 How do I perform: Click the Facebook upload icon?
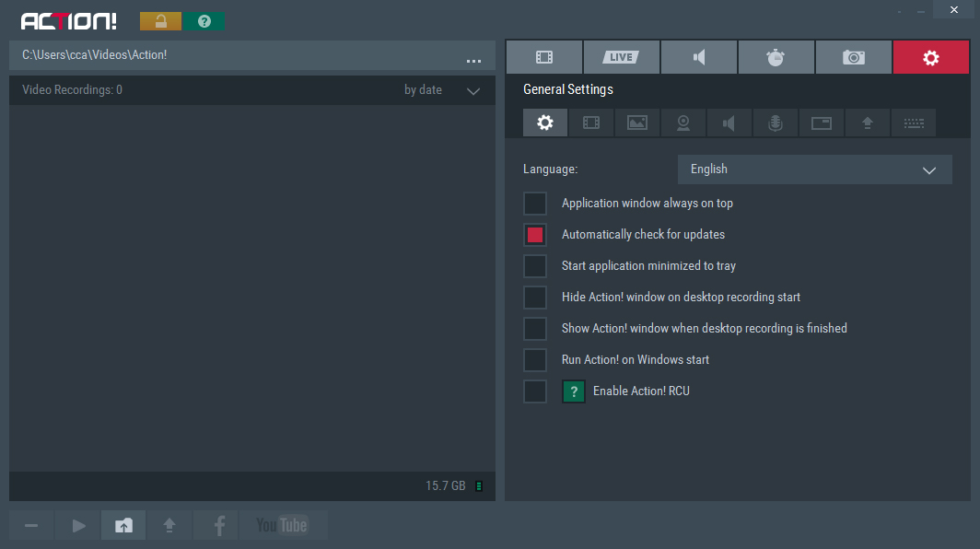pyautogui.click(x=218, y=525)
